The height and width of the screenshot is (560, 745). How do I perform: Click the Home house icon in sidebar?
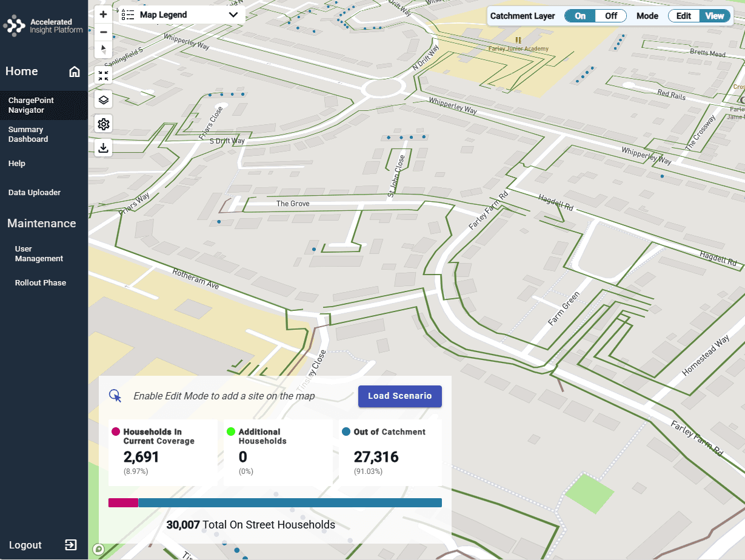tap(75, 72)
